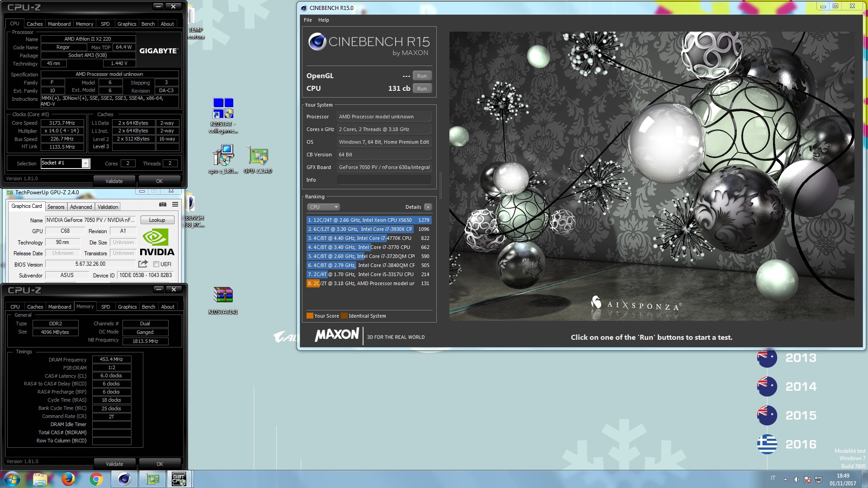Open Windows Explorer from the taskbar
Viewport: 868px width, 488px height.
(x=40, y=479)
